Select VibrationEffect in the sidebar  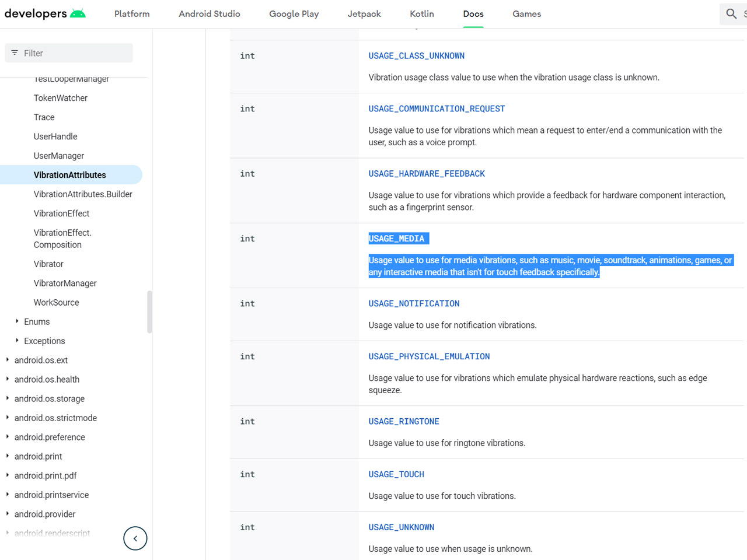coord(61,213)
